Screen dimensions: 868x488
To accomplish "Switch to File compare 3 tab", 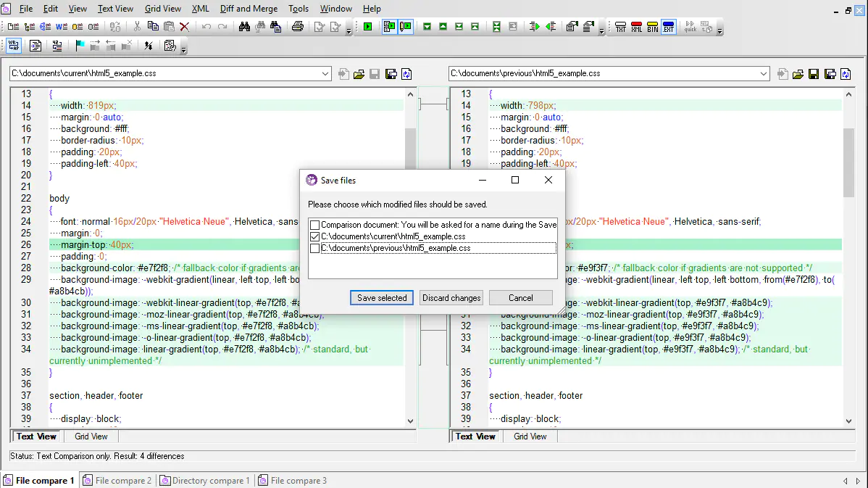I will click(292, 480).
